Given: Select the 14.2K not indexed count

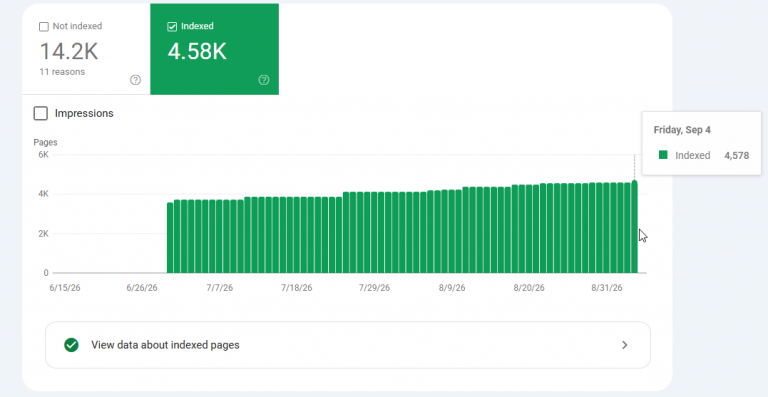Looking at the screenshot, I should click(69, 51).
